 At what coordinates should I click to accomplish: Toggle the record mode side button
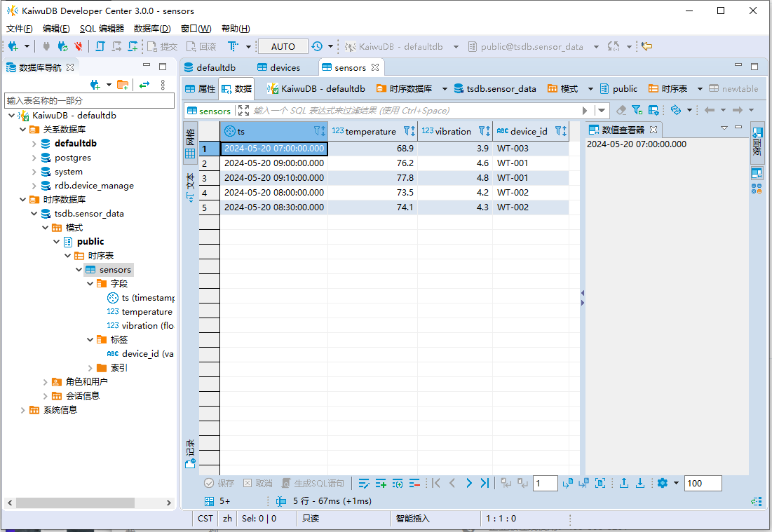click(x=190, y=453)
